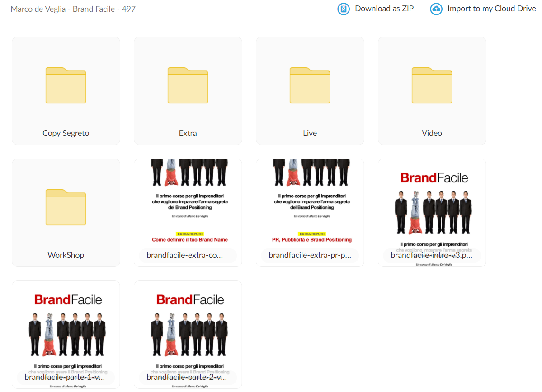Click the Video folder name
Screen dimensions: 542x392
pos(432,133)
